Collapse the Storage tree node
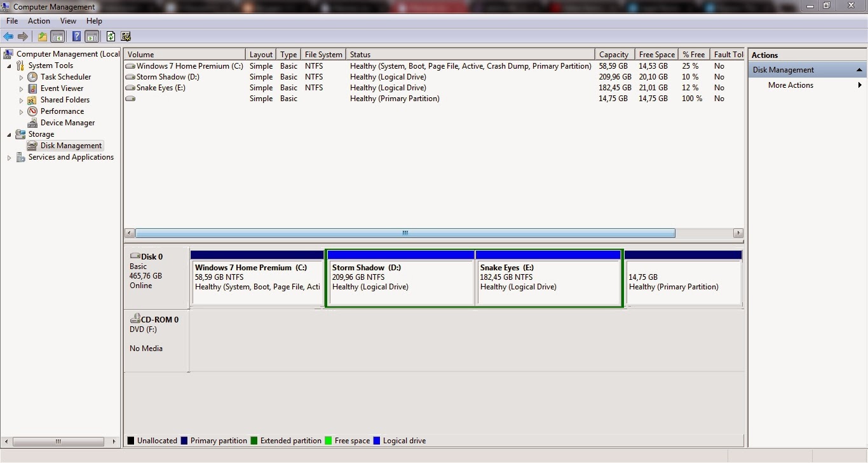This screenshot has height=463, width=868. (x=9, y=135)
